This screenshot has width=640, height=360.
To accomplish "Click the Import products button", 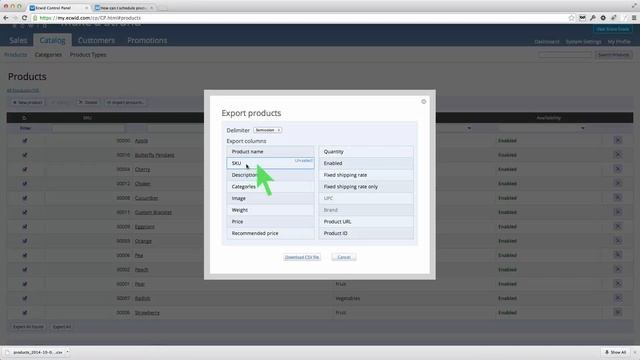I will pos(125,102).
